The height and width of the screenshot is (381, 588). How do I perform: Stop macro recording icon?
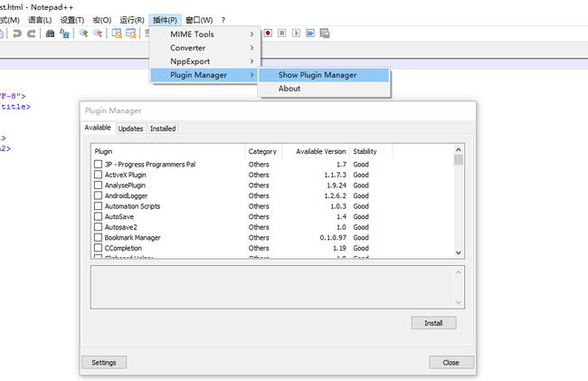click(x=282, y=33)
